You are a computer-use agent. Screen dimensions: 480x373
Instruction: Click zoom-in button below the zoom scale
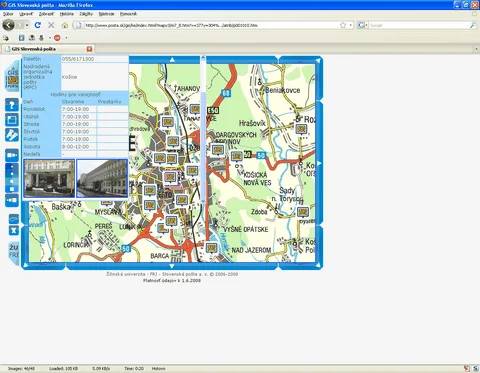tap(12, 201)
